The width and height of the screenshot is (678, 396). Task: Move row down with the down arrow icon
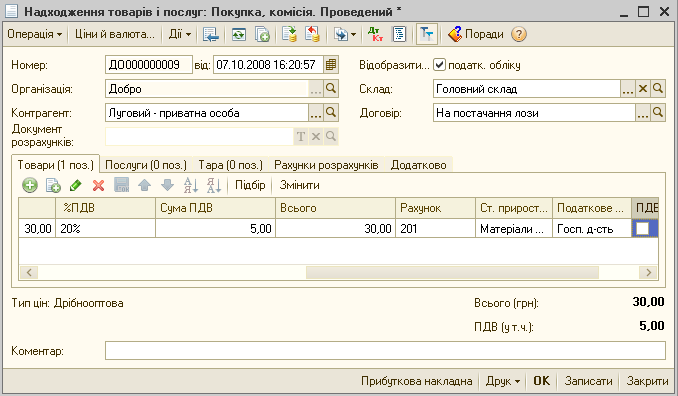167,185
